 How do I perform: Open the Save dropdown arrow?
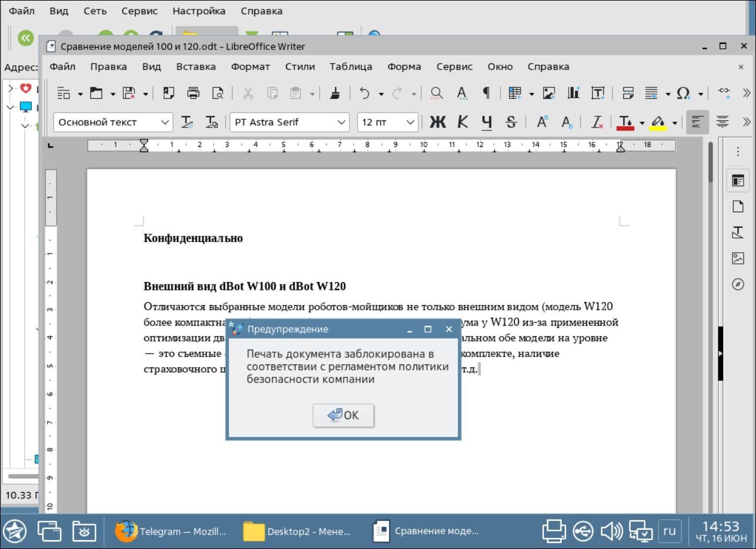(145, 94)
